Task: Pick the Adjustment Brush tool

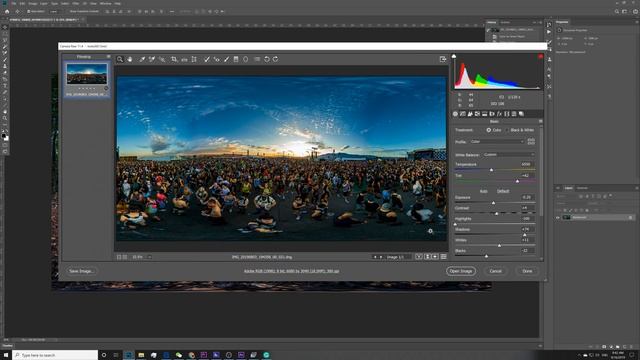Action: 227,60
